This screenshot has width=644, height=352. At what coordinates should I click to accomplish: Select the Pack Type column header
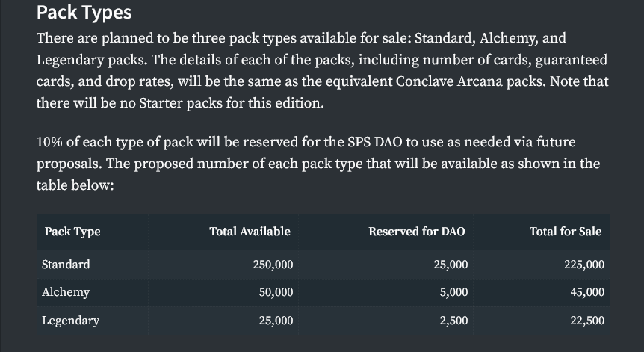click(x=72, y=232)
